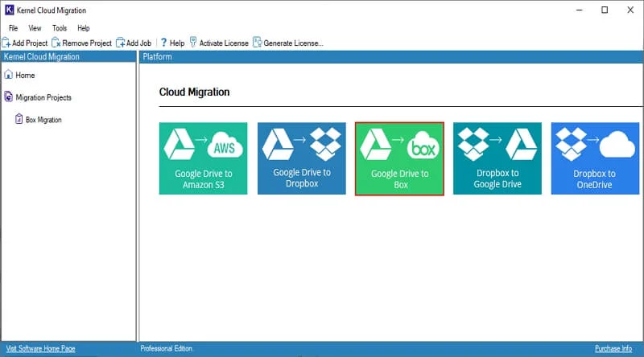Select Google Drive to Box tile
644x357 pixels.
click(399, 159)
